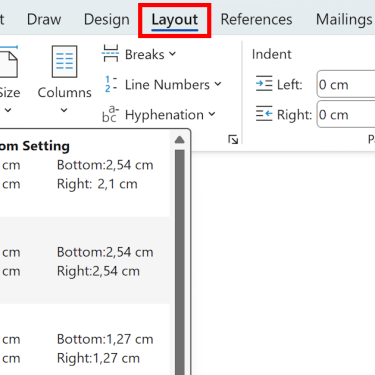Viewport: 375px width, 375px height.
Task: Open the Layout ribbon tab
Action: (175, 20)
